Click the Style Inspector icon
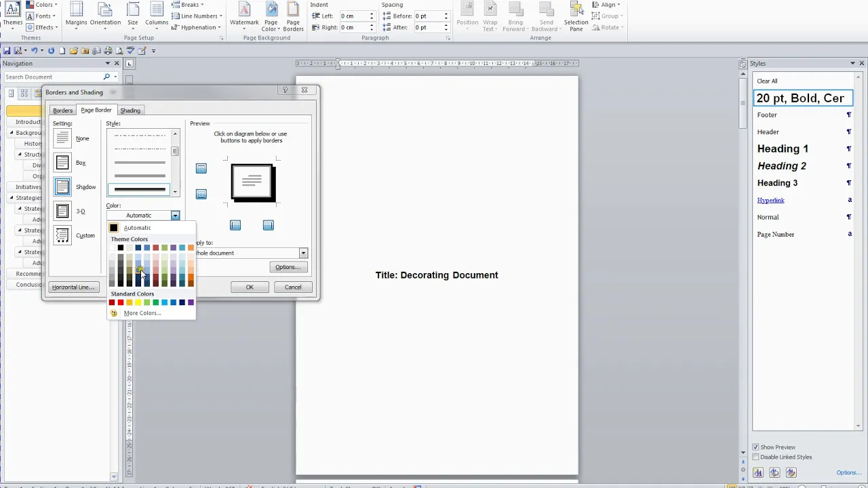Image resolution: width=868 pixels, height=488 pixels. pos(774,472)
